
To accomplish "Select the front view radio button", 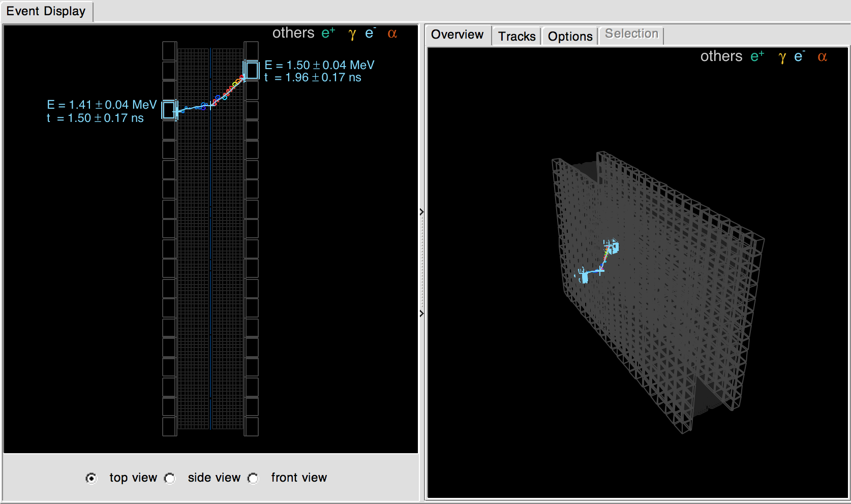I will point(253,478).
